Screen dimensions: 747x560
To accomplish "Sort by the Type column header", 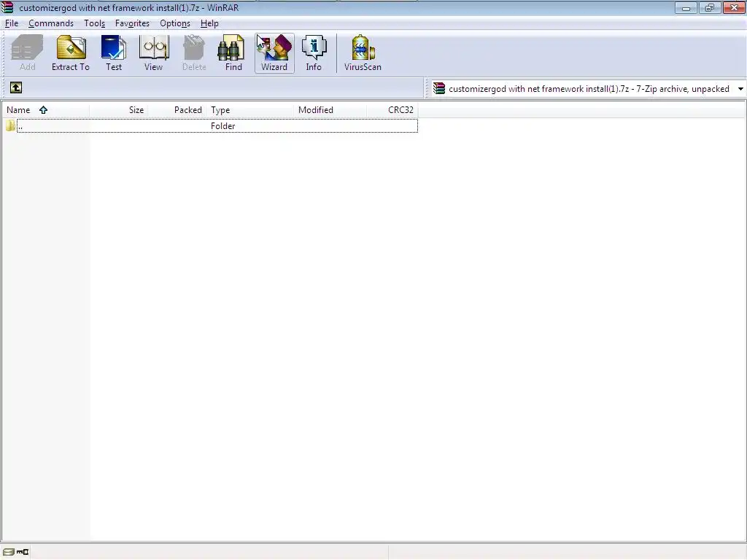I will click(249, 110).
